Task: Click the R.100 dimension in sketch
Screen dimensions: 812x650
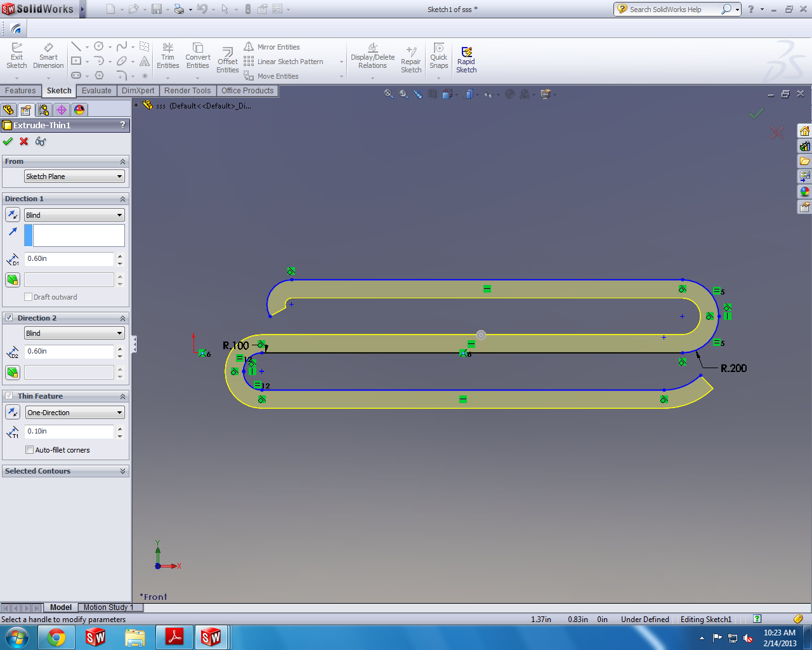Action: (x=236, y=346)
